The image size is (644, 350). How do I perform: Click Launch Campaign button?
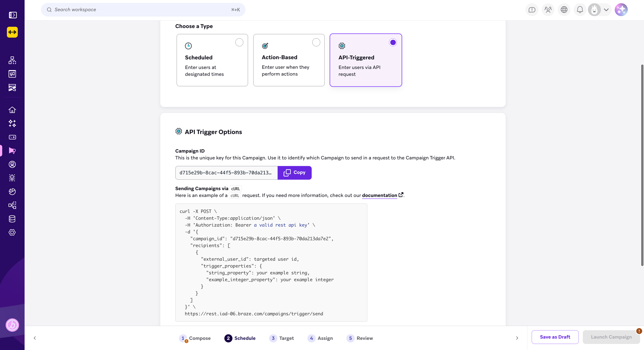[611, 337]
